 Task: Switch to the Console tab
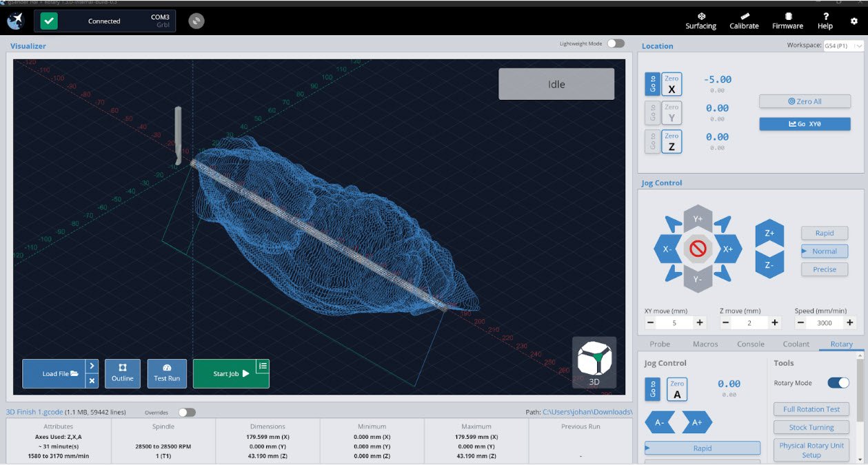tap(751, 344)
